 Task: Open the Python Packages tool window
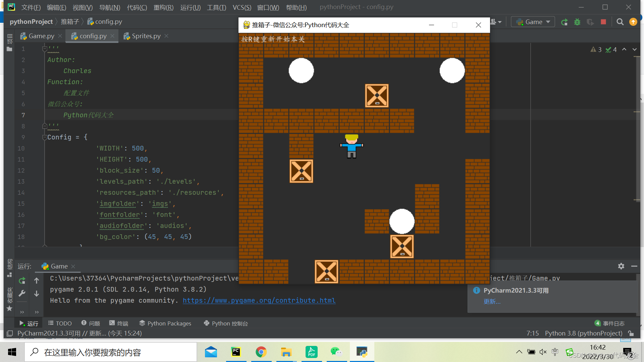[165, 323]
